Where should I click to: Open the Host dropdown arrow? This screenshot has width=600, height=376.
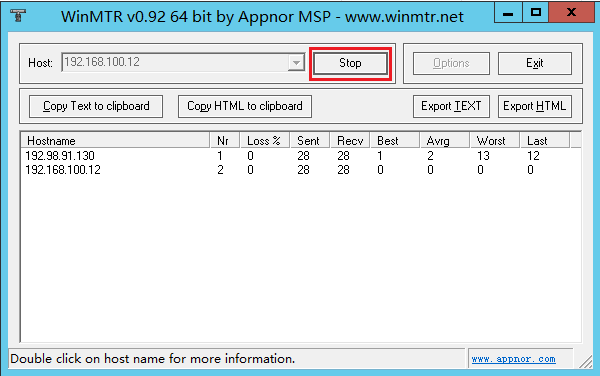[296, 63]
